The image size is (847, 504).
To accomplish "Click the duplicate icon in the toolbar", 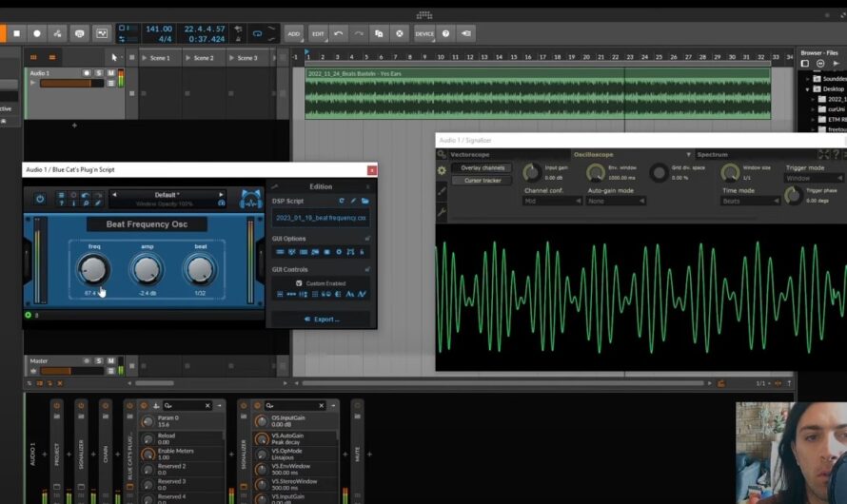I will [x=379, y=33].
